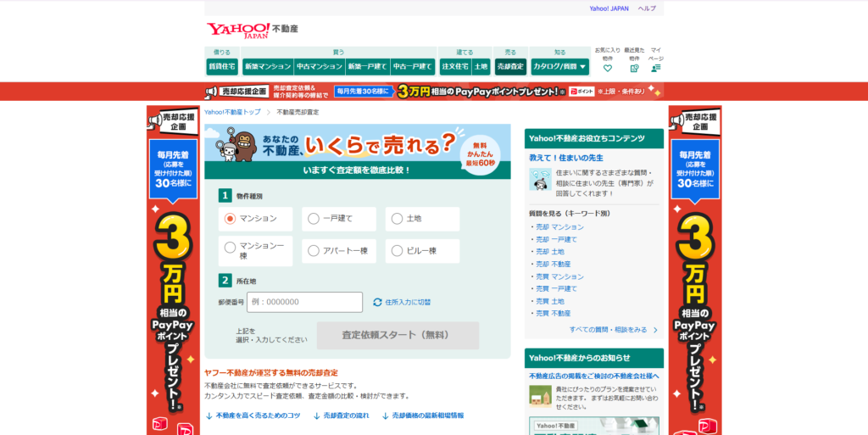Open the 中古一戸建て navigation tab
Screen dimensions: 868x435
coord(413,66)
